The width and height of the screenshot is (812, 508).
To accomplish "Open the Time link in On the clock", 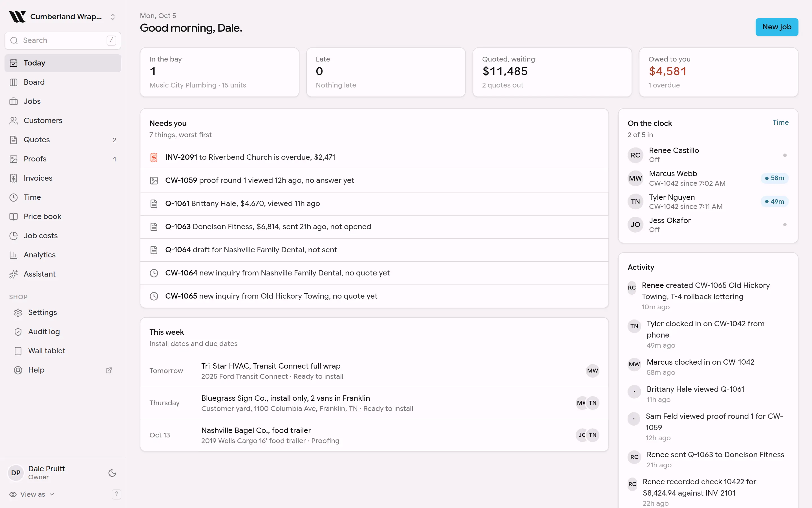I will click(x=780, y=122).
